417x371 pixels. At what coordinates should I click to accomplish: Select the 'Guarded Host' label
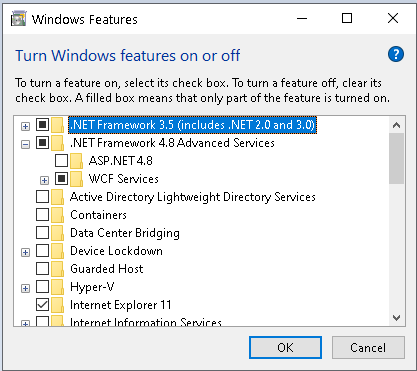tap(107, 269)
